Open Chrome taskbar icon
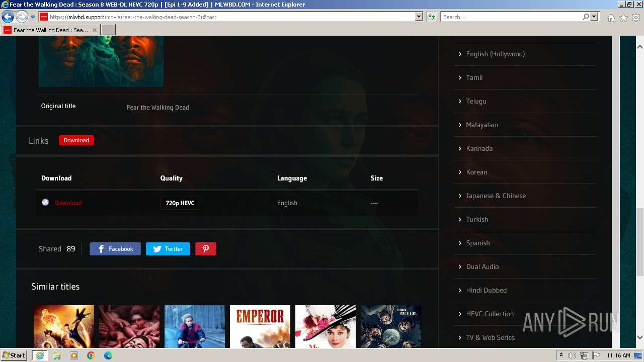 (91, 355)
